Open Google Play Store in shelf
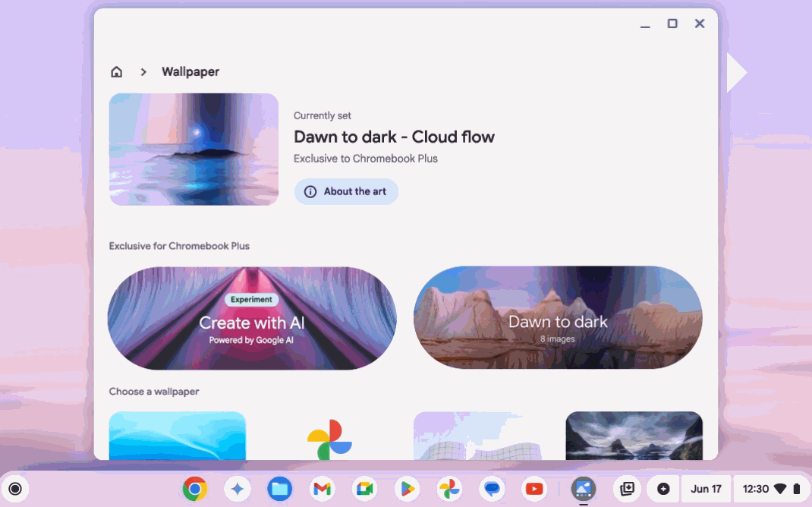Image resolution: width=812 pixels, height=507 pixels. [408, 489]
